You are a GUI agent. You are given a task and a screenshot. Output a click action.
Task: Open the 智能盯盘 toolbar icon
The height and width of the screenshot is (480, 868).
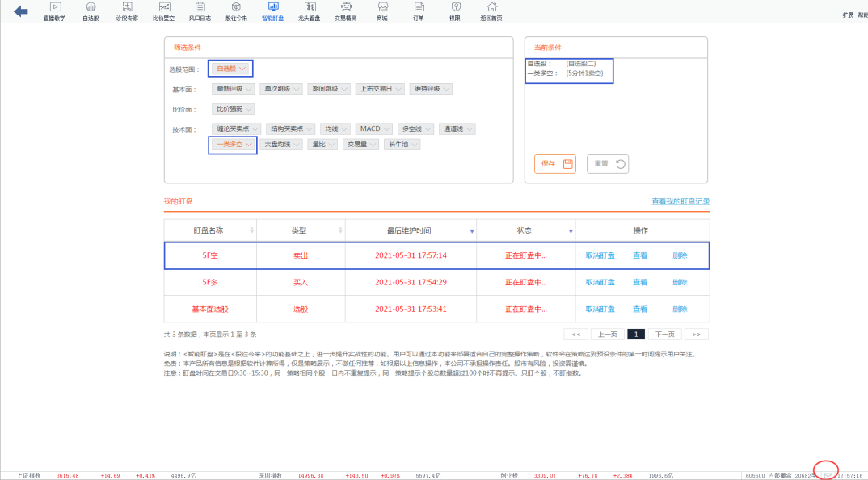point(275,11)
